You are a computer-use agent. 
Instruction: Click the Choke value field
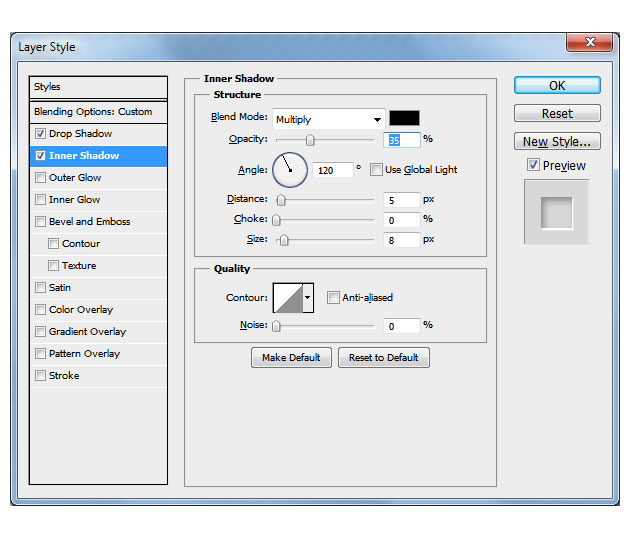tap(402, 220)
